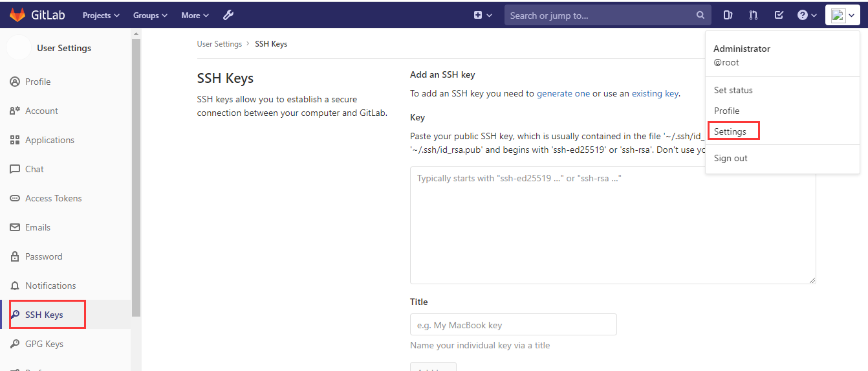Click the SSH Keys breadcrumb
Viewport: 868px width, 371px height.
tap(271, 44)
